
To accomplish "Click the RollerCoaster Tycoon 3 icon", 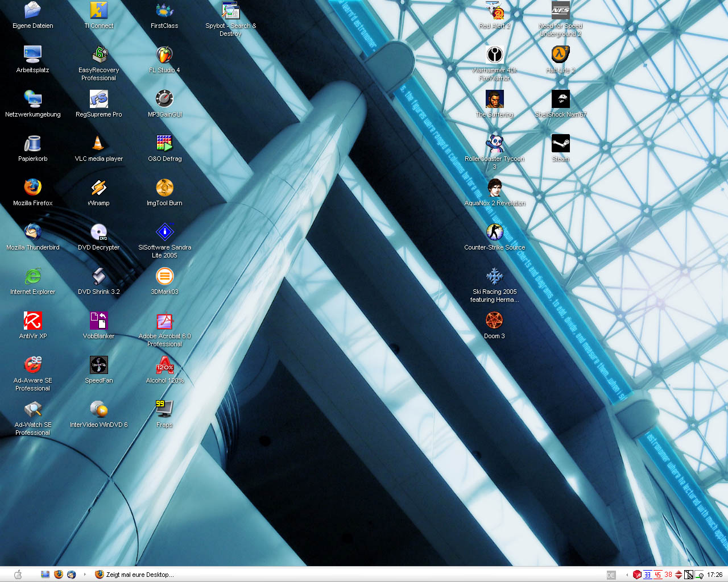I will (495, 143).
